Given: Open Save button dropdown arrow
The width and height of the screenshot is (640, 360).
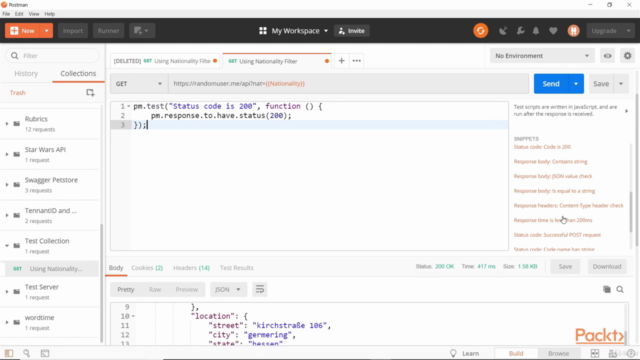Looking at the screenshot, I should [621, 84].
